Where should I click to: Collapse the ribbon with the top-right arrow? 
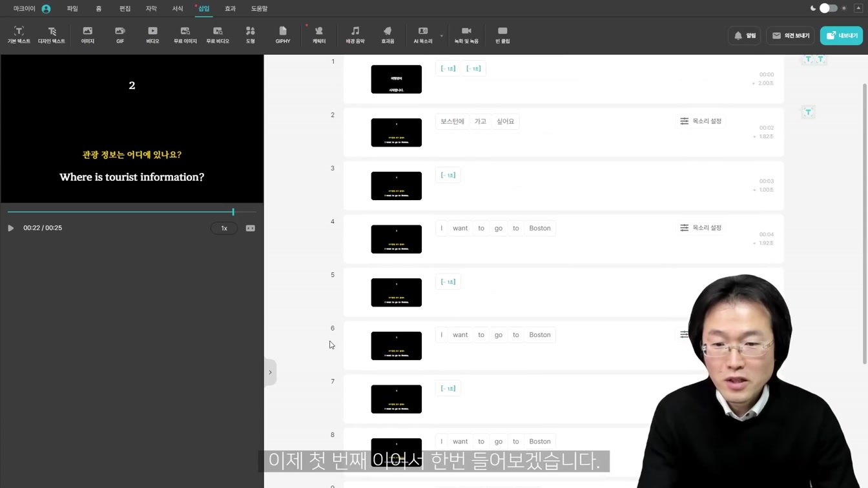858,8
